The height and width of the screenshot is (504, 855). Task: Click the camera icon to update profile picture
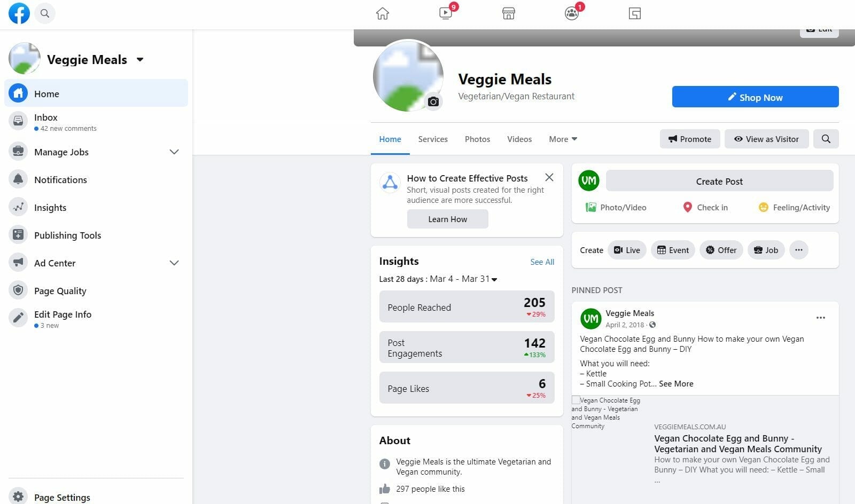[x=433, y=101]
